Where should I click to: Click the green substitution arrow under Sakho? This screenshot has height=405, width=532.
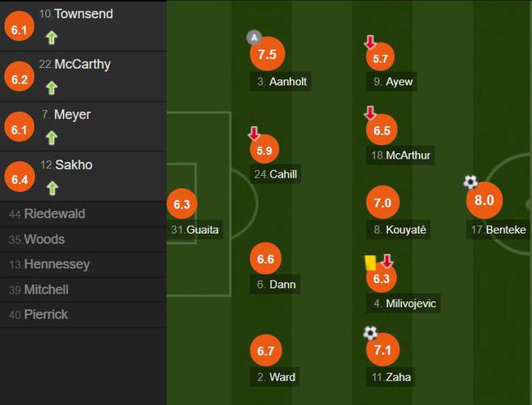[x=52, y=189]
